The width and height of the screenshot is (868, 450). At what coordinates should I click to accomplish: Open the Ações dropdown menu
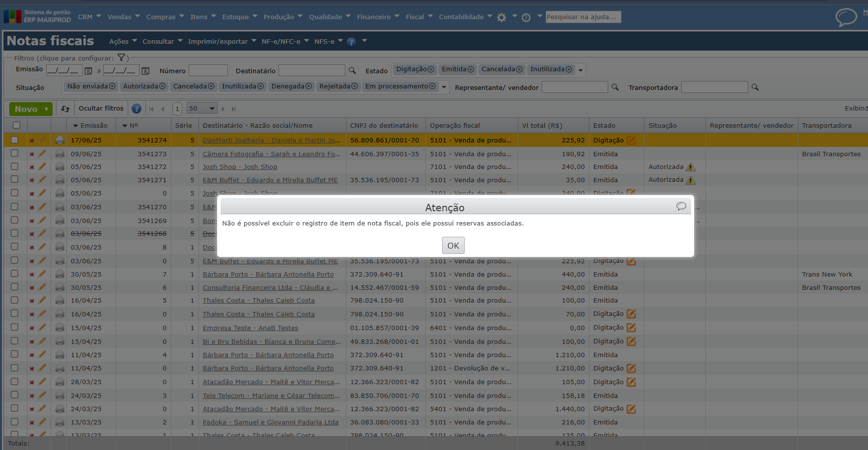click(123, 42)
